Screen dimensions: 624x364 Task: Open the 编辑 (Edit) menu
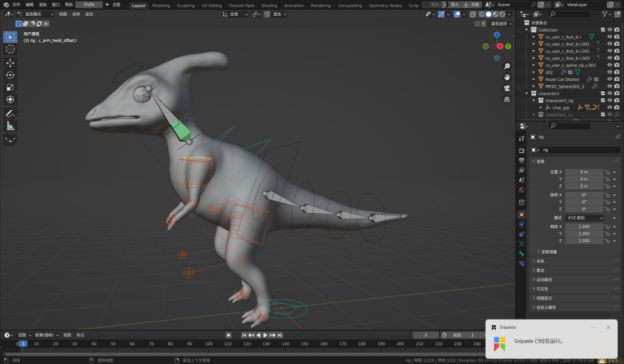coord(29,4)
